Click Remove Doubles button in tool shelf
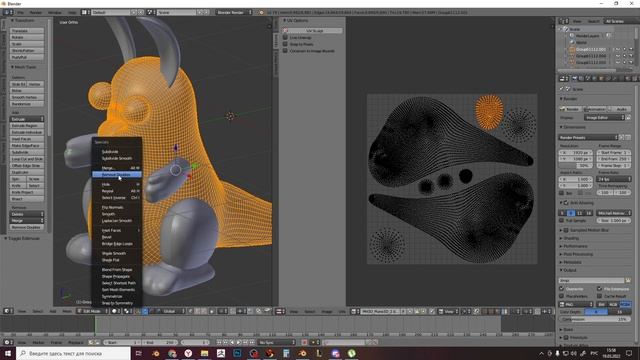Viewport: 640px width, 360px height. 27,227
